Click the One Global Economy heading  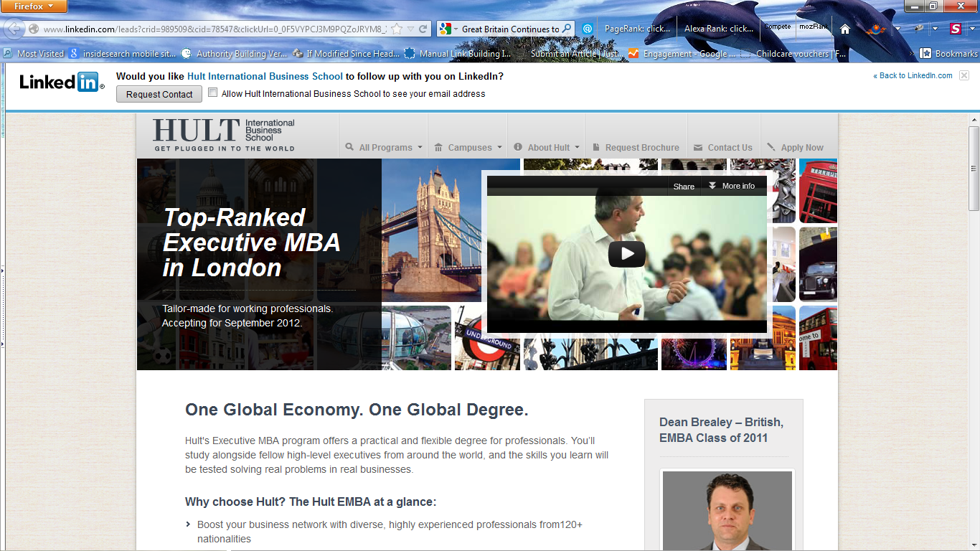(357, 410)
